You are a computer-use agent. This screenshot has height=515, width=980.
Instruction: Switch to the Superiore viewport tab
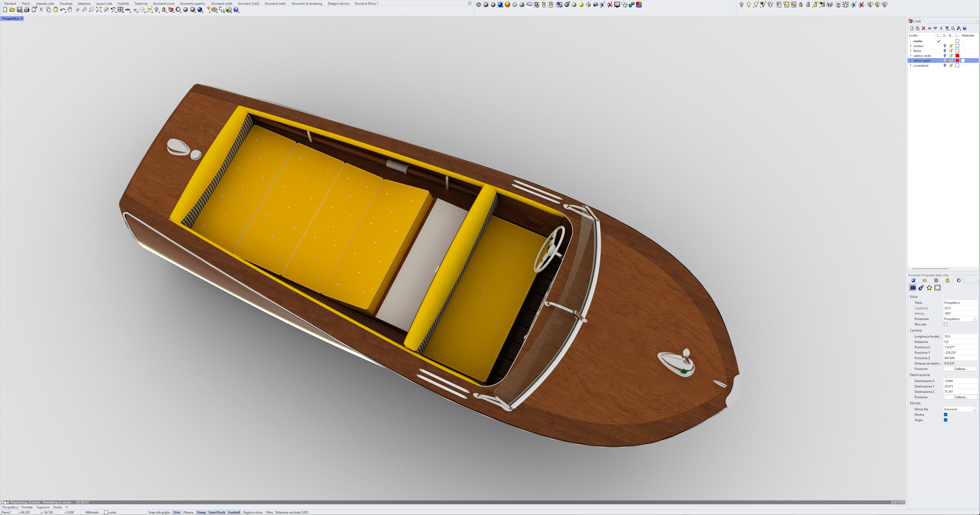click(x=43, y=507)
